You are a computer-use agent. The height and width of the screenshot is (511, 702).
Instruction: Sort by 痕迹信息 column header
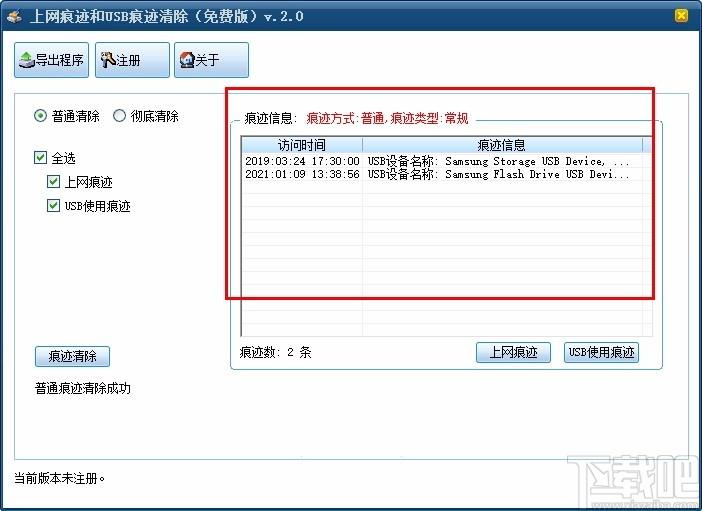[x=502, y=145]
